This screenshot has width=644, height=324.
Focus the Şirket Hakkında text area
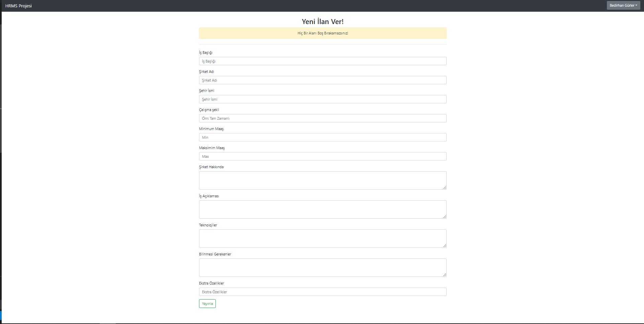coord(322,180)
